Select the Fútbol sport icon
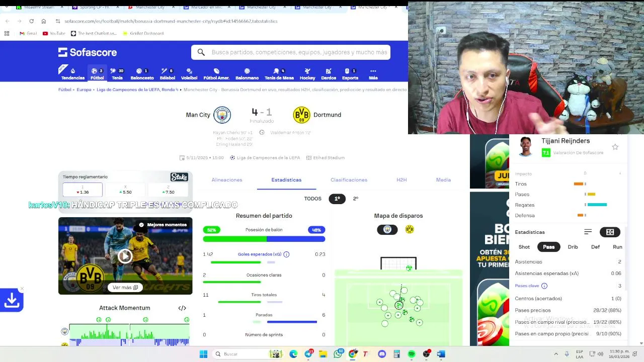Viewport: 644px width, 362px height. 97,74
